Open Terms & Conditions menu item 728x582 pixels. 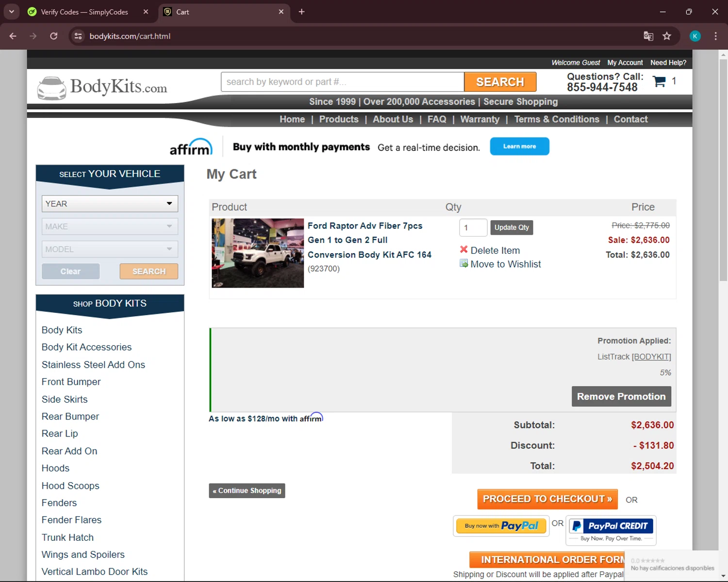557,119
